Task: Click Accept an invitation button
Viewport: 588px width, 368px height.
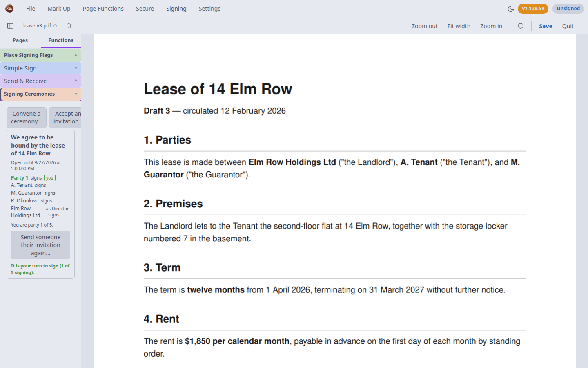Action: pyautogui.click(x=66, y=118)
